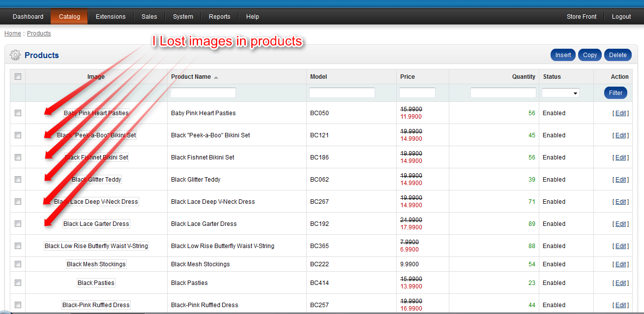
Task: Focus the Quantity filter field
Action: point(503,93)
